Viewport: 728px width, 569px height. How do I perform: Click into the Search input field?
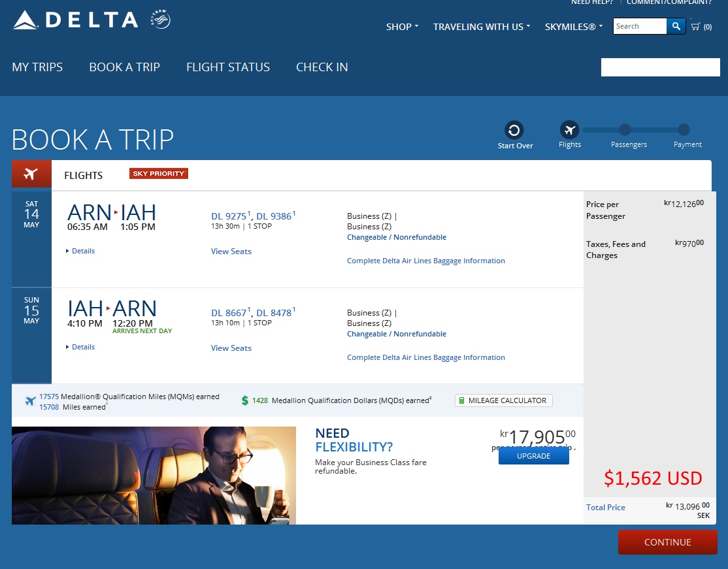[640, 26]
